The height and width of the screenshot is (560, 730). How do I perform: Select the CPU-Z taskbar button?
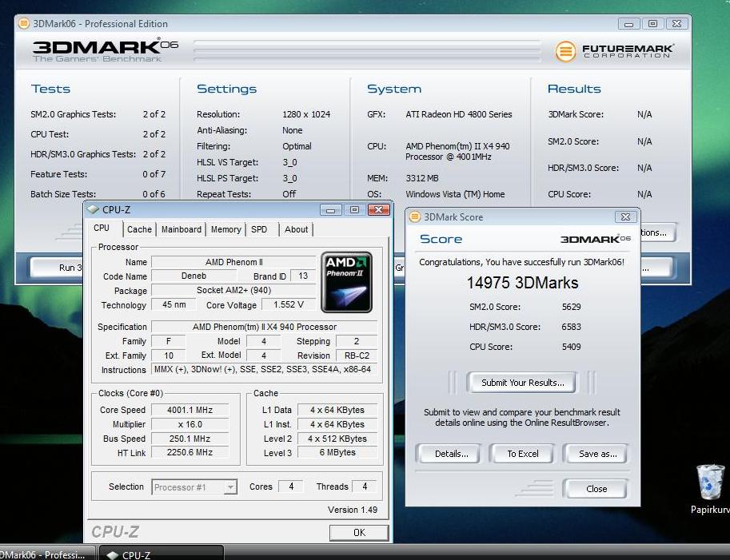[x=161, y=554]
